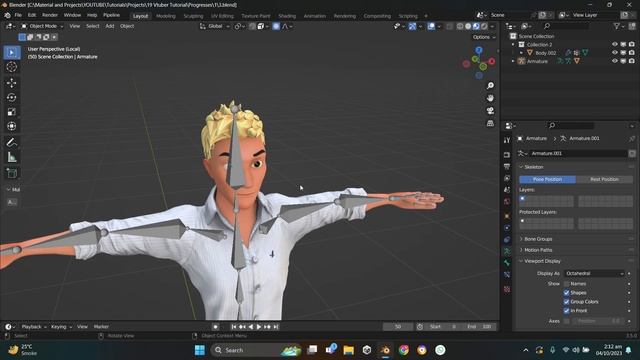
Task: Hide Collection 2 with its eye icon
Action: click(x=615, y=44)
